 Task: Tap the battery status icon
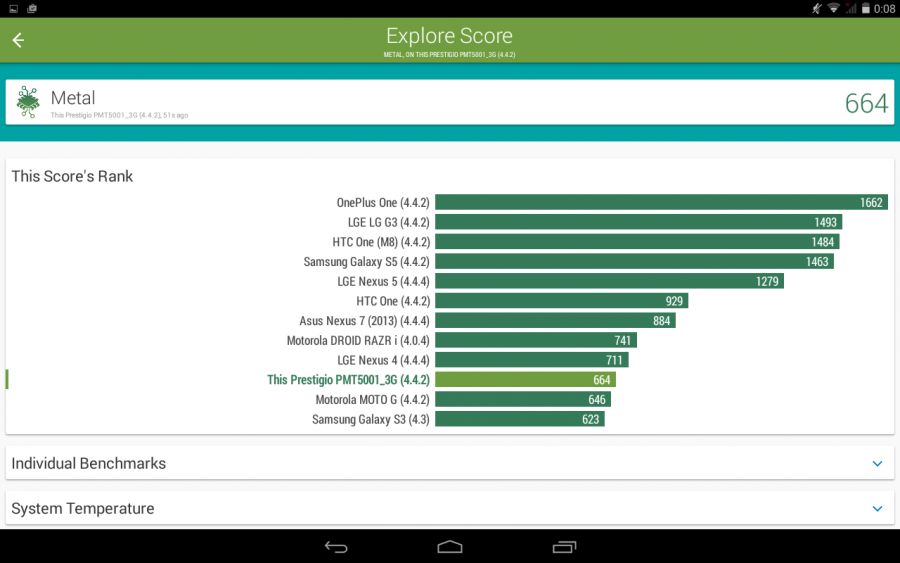click(x=866, y=8)
